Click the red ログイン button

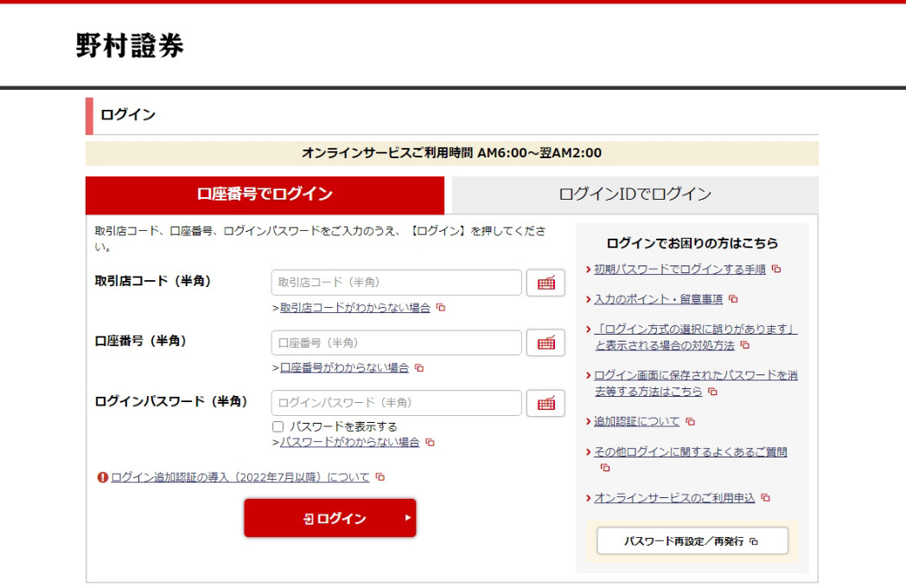330,518
